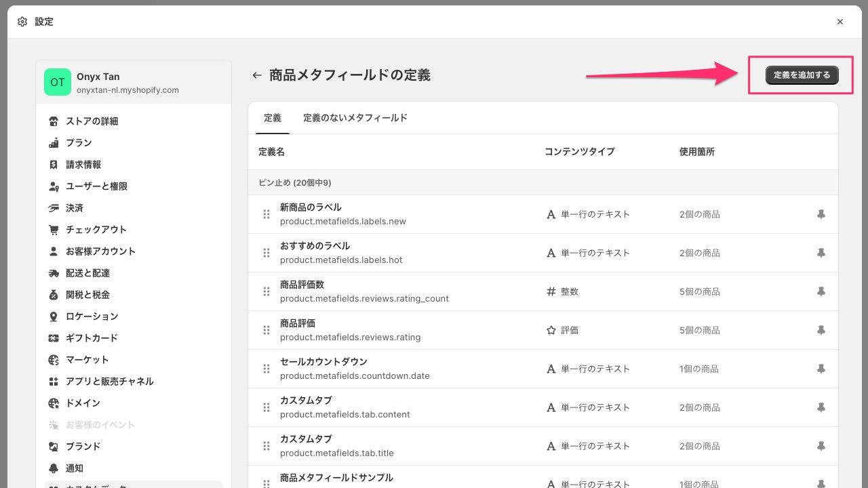868x488 pixels.
Task: Unpin the 商品評価数 definition
Action: (821, 291)
